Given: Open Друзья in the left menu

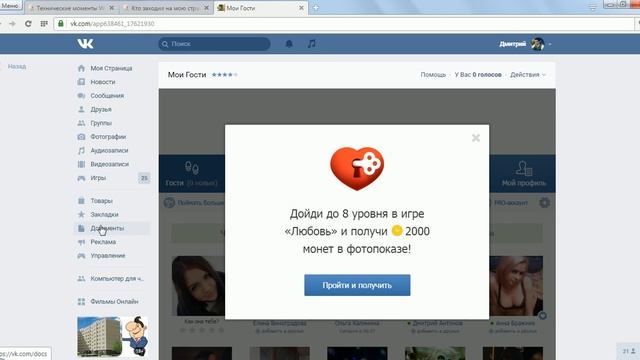Looking at the screenshot, I should (101, 109).
